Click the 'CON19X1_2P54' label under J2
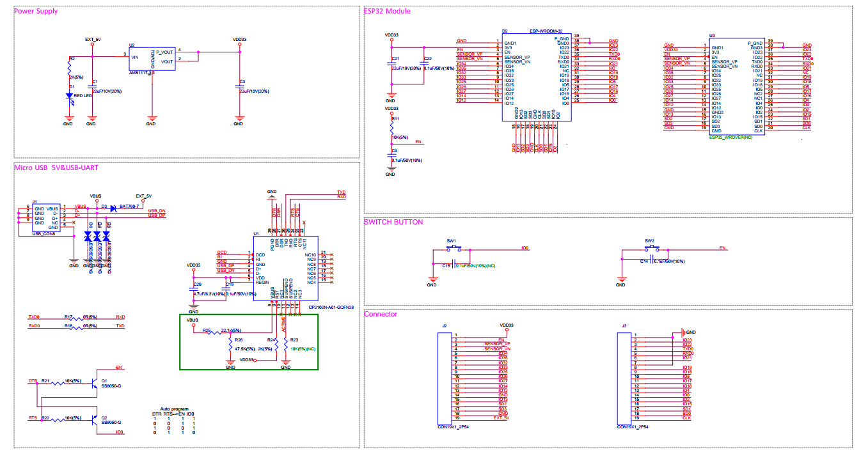Viewport: 868px width, 452px height. 453,426
